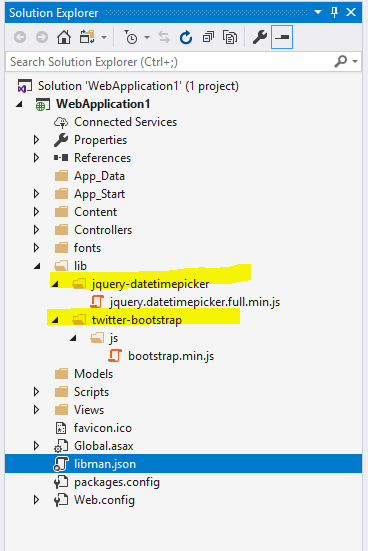Select the Scripts folder

tap(91, 392)
